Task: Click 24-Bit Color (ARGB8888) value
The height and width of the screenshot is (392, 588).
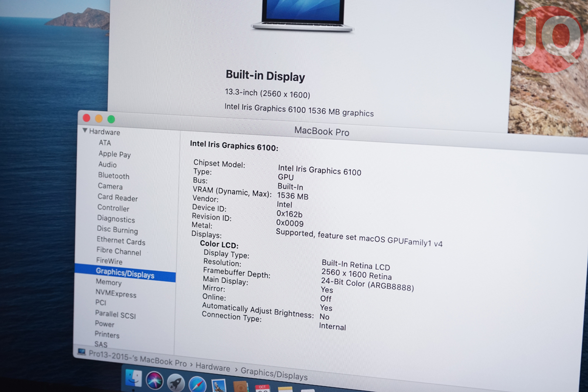Action: click(367, 285)
